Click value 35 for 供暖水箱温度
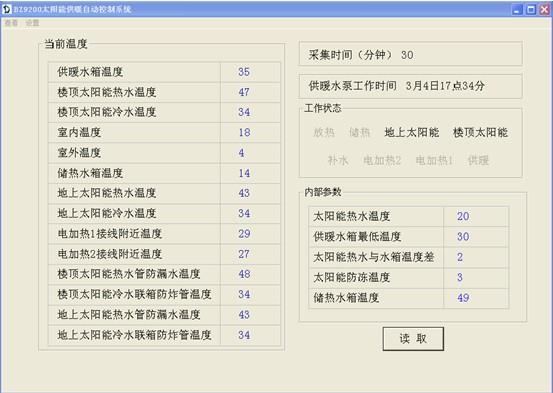553x393 pixels. (244, 72)
